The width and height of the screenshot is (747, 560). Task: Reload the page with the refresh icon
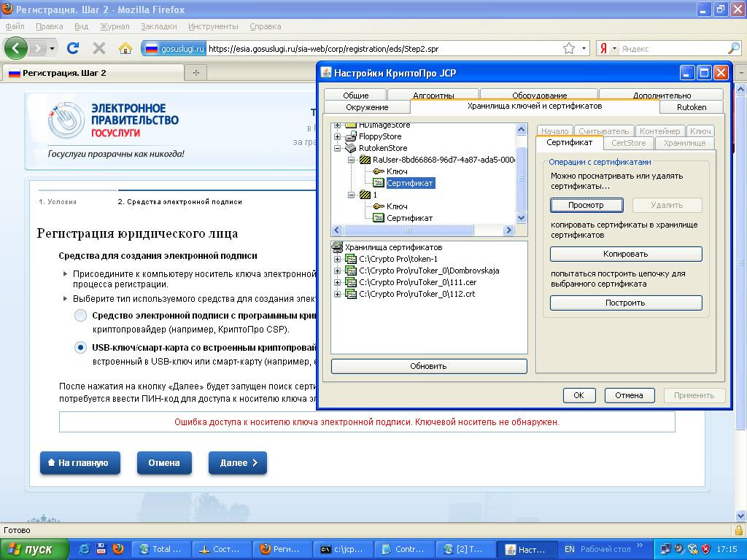coord(72,48)
